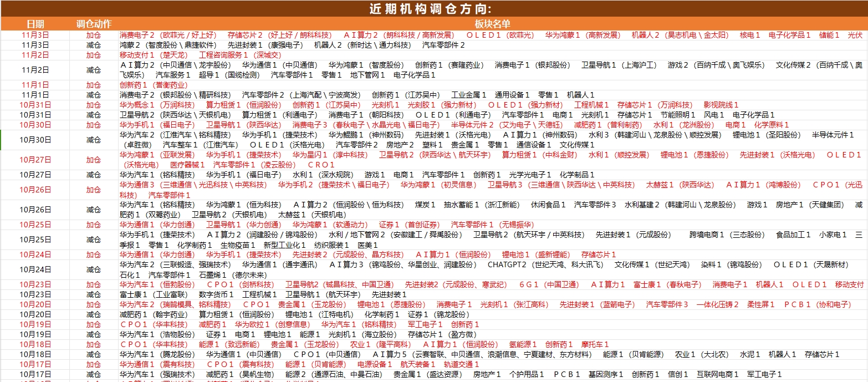Viewport: 868px width, 382px height.
Task: Click 减仓 in the 10月25日 row
Action: tap(94, 240)
